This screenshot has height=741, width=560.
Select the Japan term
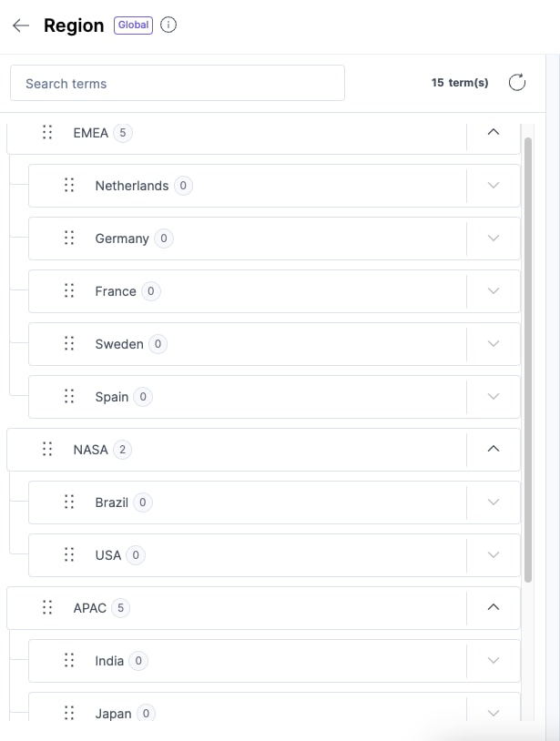pos(113,714)
